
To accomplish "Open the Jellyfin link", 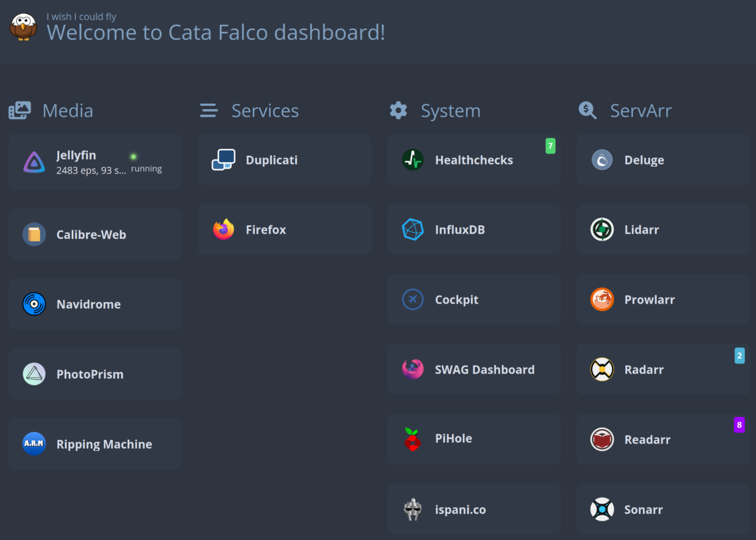I will click(x=95, y=162).
